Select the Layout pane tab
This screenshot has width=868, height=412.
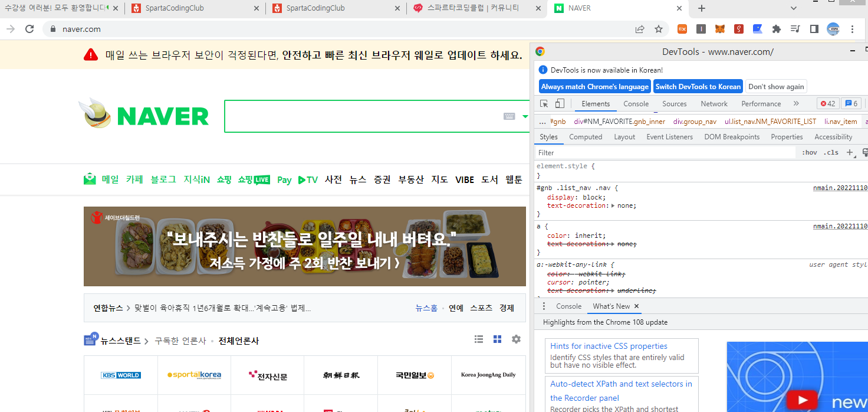click(x=624, y=137)
